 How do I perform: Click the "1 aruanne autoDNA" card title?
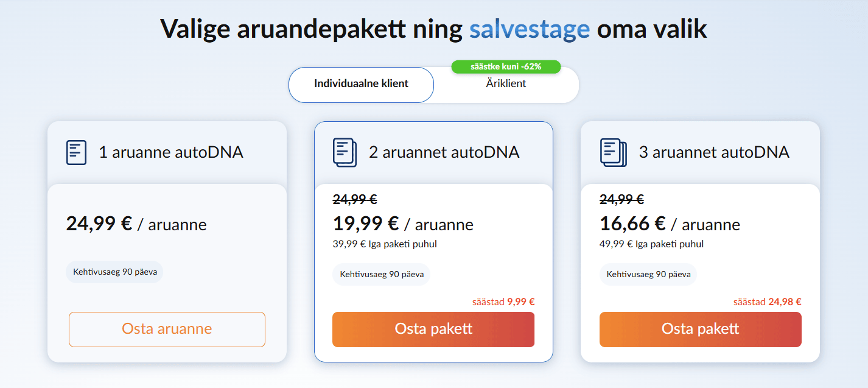[171, 152]
